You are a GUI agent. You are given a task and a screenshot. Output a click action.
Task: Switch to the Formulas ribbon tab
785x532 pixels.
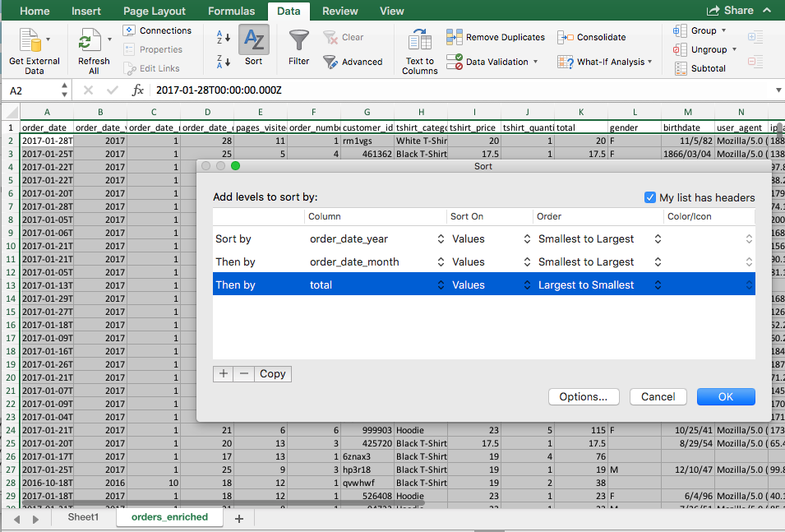[231, 11]
